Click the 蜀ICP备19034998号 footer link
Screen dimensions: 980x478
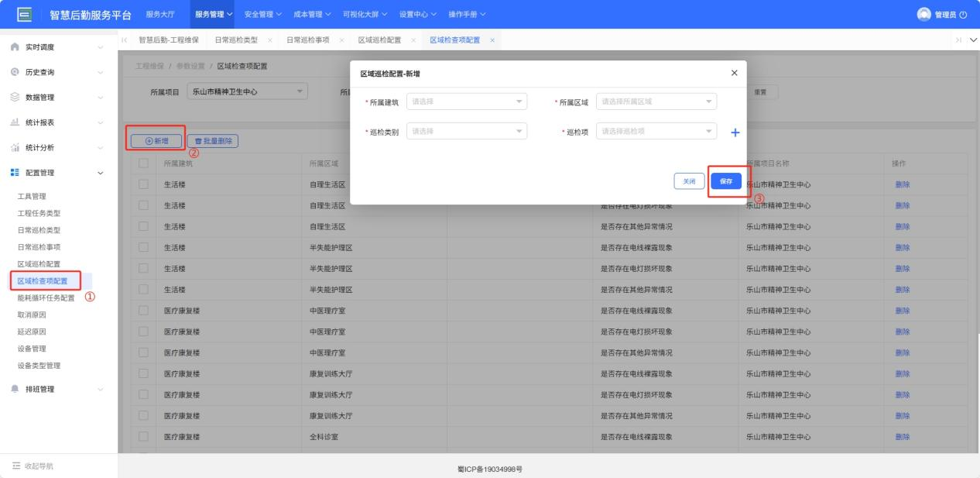pyautogui.click(x=490, y=469)
